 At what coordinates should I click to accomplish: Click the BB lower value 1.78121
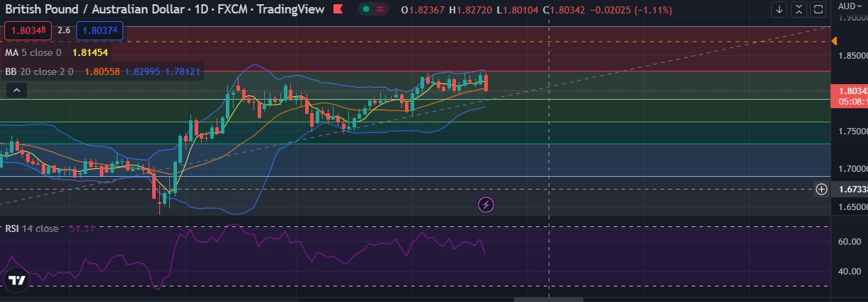click(x=182, y=71)
